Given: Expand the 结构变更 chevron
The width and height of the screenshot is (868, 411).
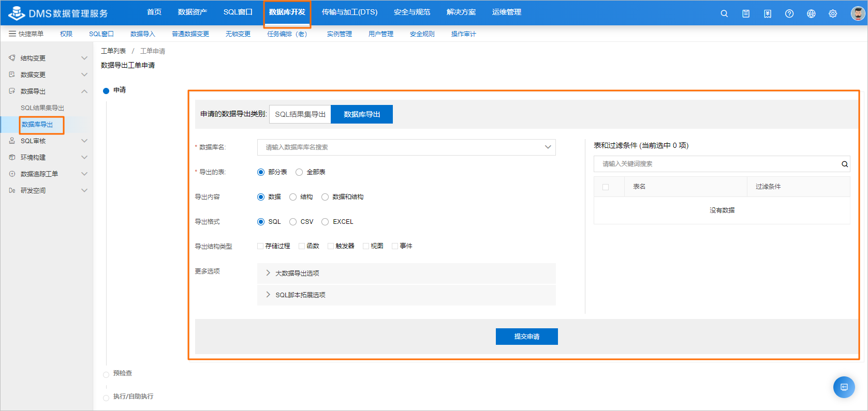Looking at the screenshot, I should tap(84, 58).
